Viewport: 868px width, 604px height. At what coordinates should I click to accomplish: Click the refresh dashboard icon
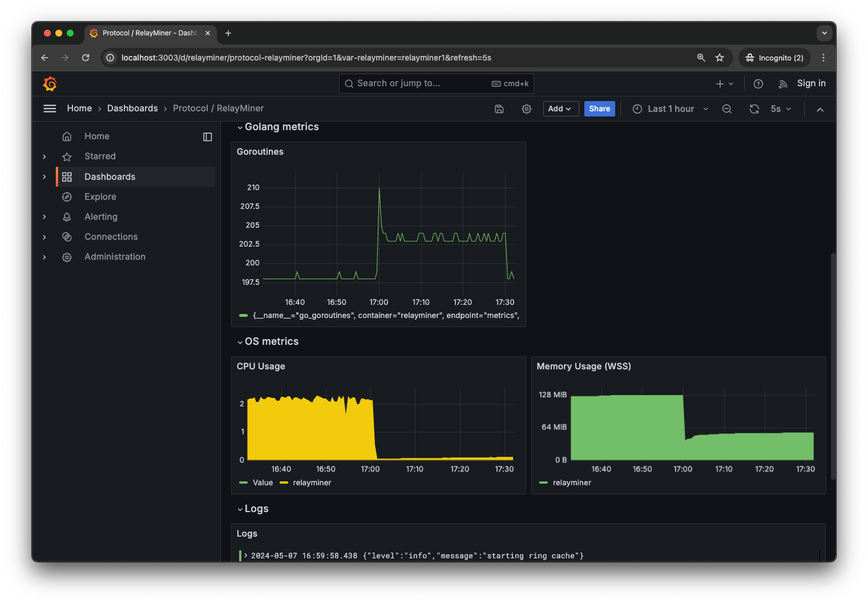(x=754, y=109)
